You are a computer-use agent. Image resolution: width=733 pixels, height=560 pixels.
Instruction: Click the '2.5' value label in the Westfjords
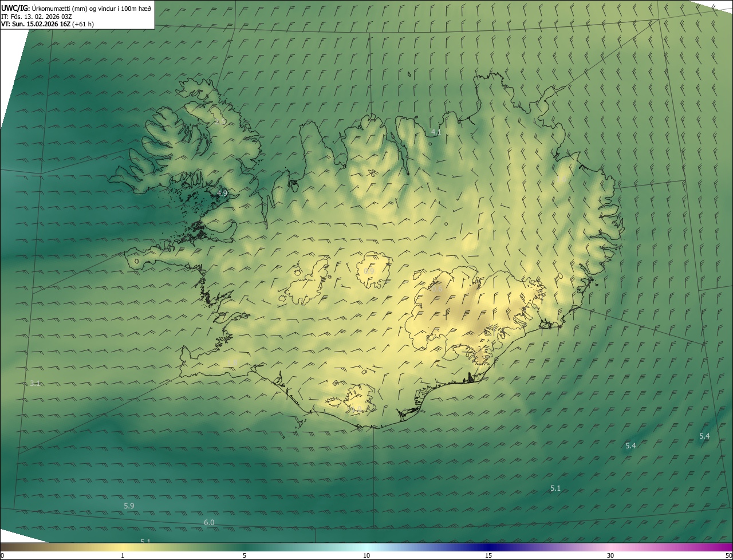click(220, 122)
